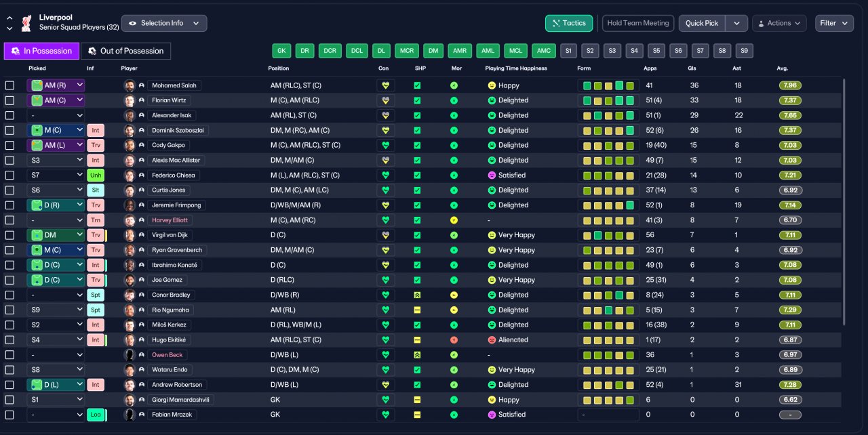Image resolution: width=868 pixels, height=435 pixels.
Task: Click Salah's form rating squares
Action: pos(608,85)
